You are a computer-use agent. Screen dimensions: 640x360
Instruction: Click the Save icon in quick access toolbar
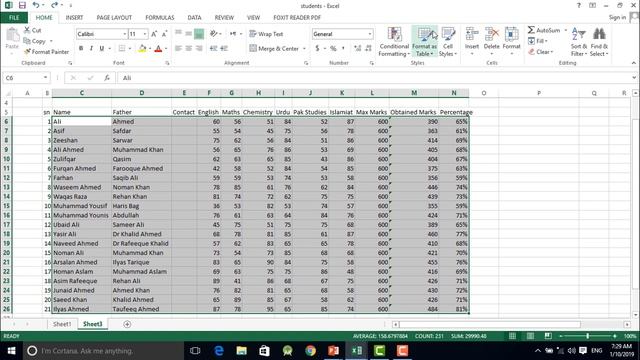coord(22,5)
